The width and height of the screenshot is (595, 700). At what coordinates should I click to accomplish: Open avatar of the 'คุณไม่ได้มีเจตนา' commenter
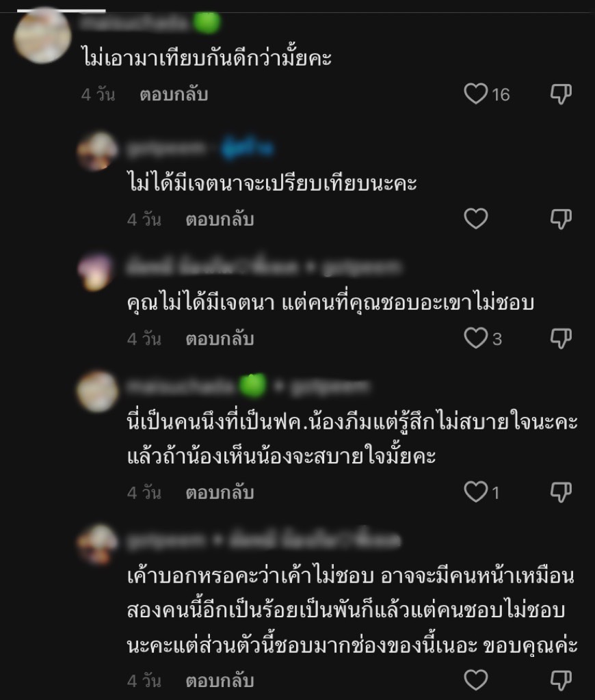[97, 271]
